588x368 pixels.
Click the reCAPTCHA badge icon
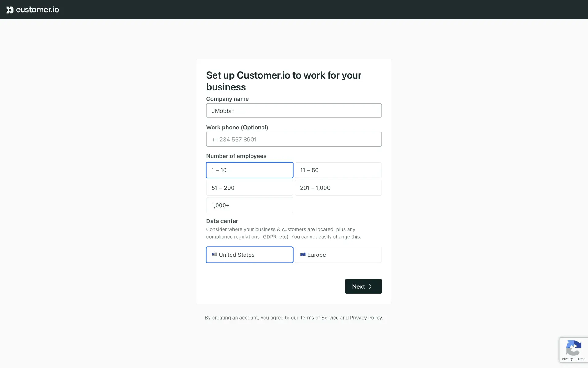(x=573, y=348)
